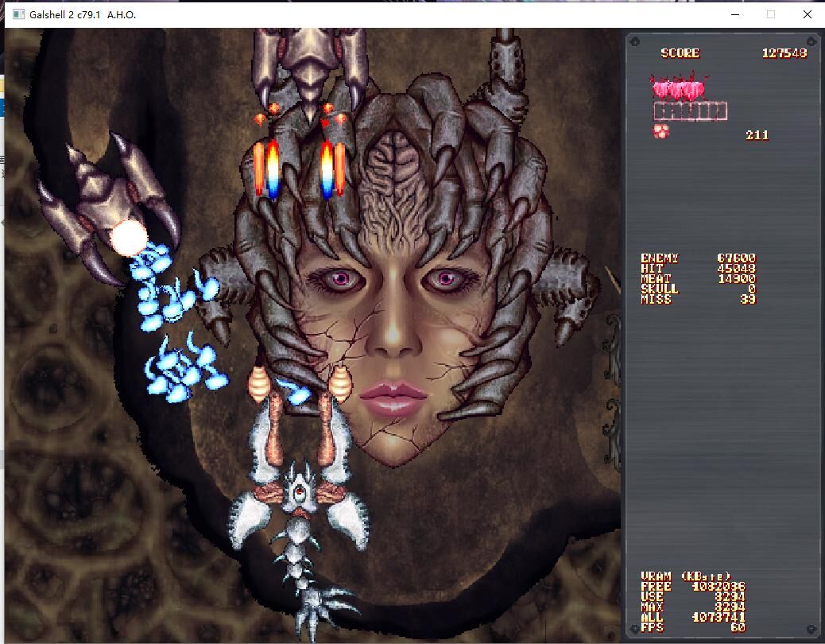This screenshot has width=825, height=644.
Task: Click the ENEMY stat row value
Action: point(736,258)
